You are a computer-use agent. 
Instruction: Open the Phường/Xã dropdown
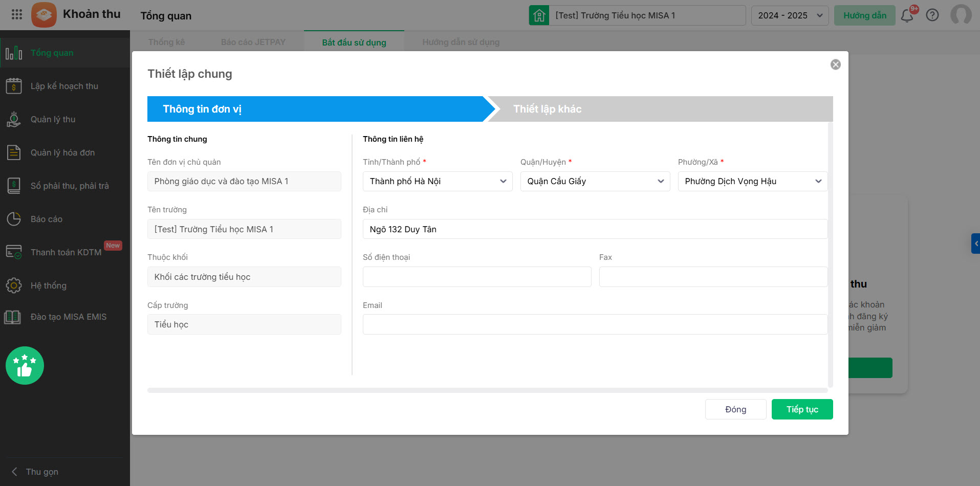tap(753, 181)
